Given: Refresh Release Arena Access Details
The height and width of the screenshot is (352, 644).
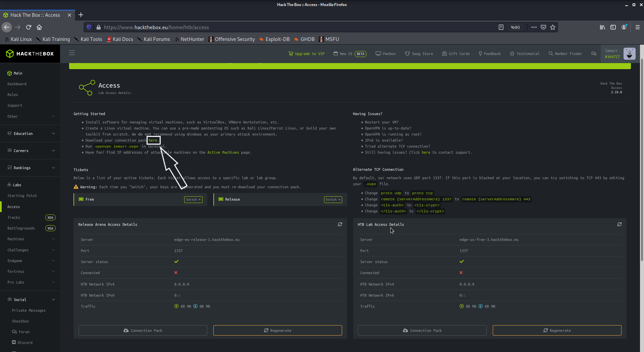Looking at the screenshot, I should click(340, 224).
